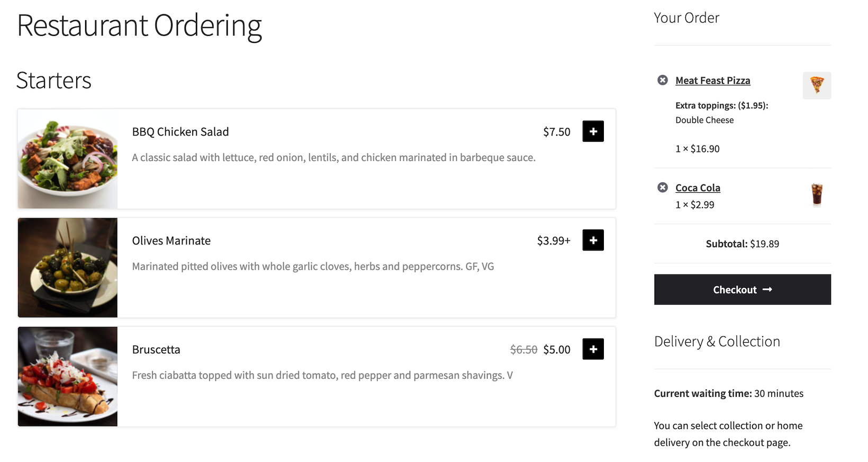868x462 pixels.
Task: Remove Coca Cola from the order
Action: (662, 188)
